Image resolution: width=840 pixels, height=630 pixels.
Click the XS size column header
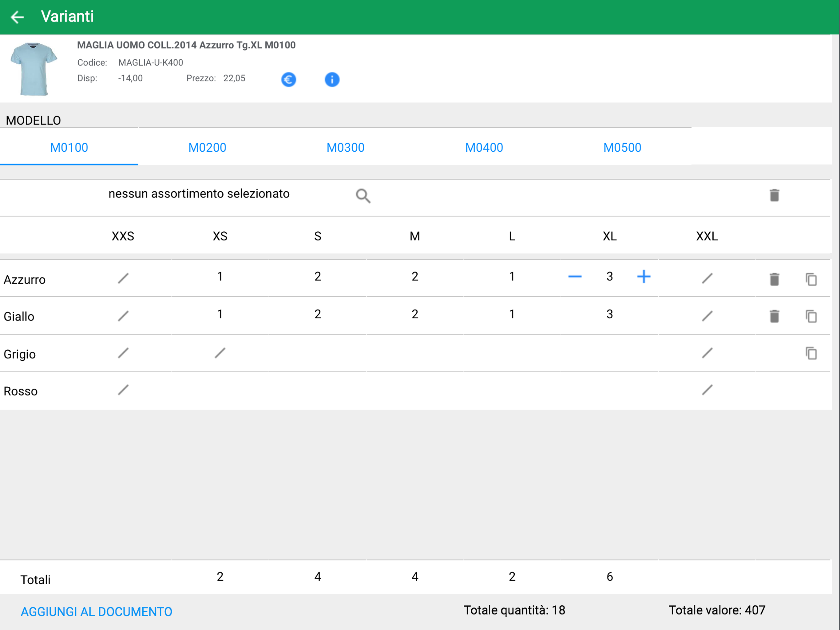(220, 236)
